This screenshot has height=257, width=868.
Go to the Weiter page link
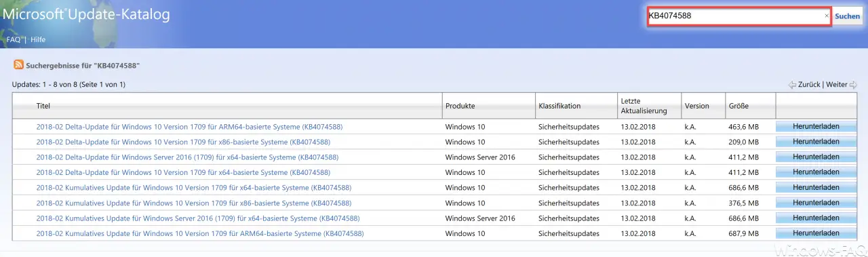(837, 85)
